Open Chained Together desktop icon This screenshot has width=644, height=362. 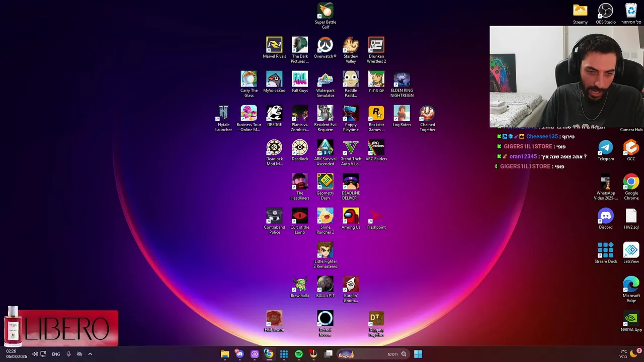point(427,118)
